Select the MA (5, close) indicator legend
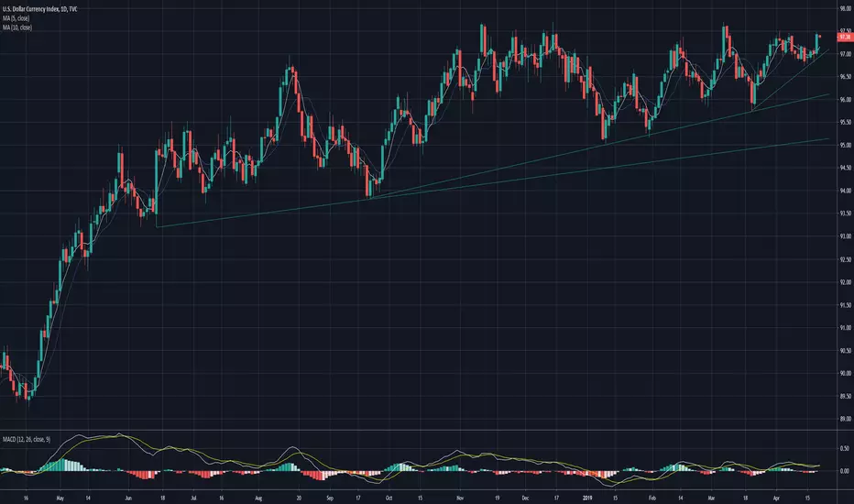 pyautogui.click(x=16, y=18)
